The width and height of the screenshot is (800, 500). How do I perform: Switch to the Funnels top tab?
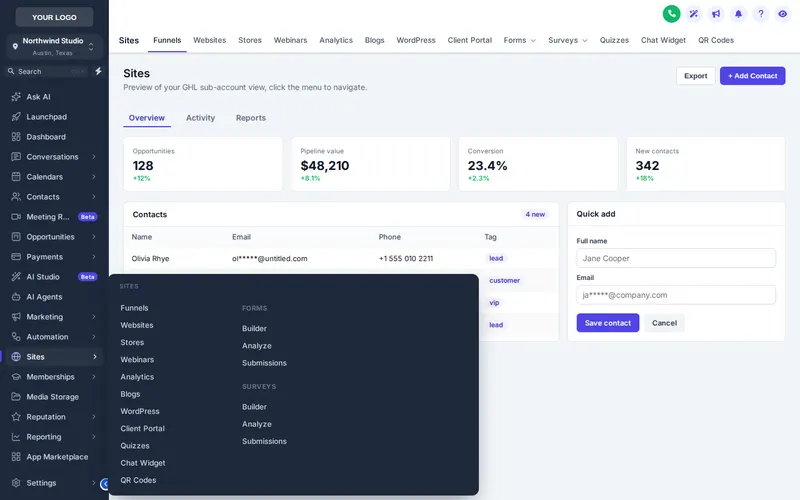[167, 40]
